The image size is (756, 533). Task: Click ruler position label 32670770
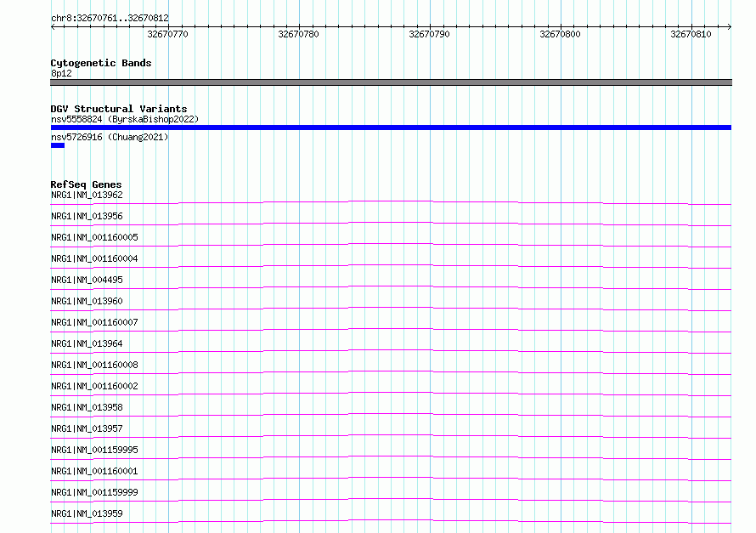(168, 34)
